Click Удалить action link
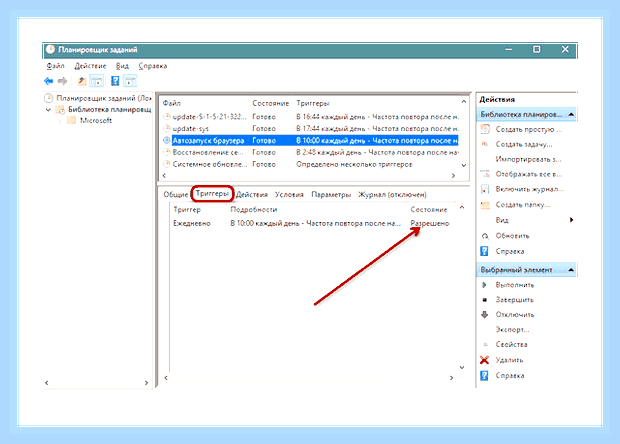Viewport: 620px width, 444px height. coord(509,360)
